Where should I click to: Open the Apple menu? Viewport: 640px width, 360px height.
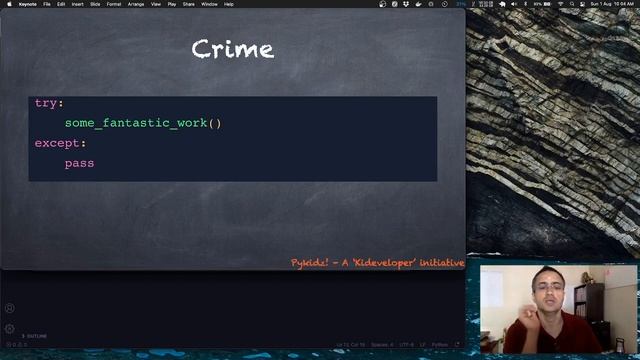point(9,4)
